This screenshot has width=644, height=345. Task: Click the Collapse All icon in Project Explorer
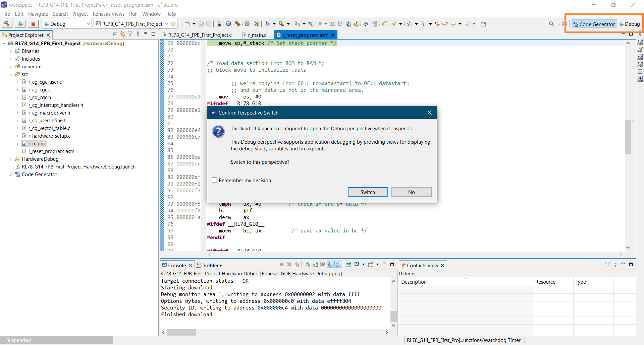click(115, 34)
